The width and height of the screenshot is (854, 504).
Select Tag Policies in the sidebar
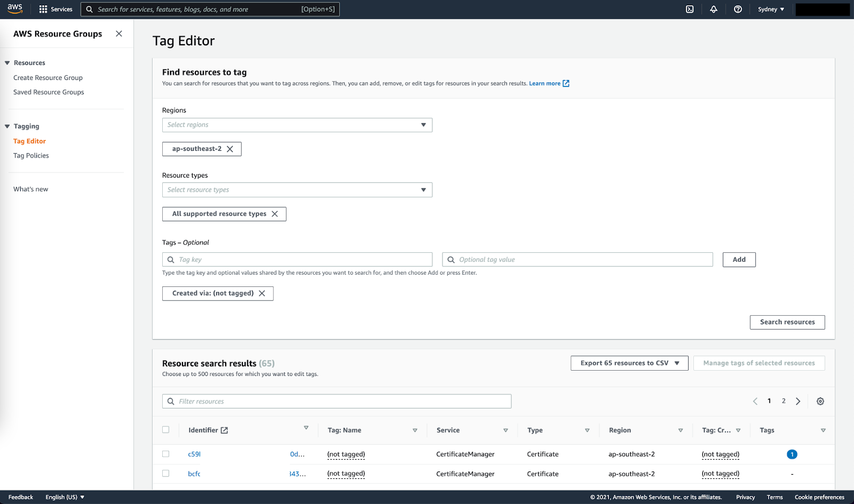click(31, 155)
